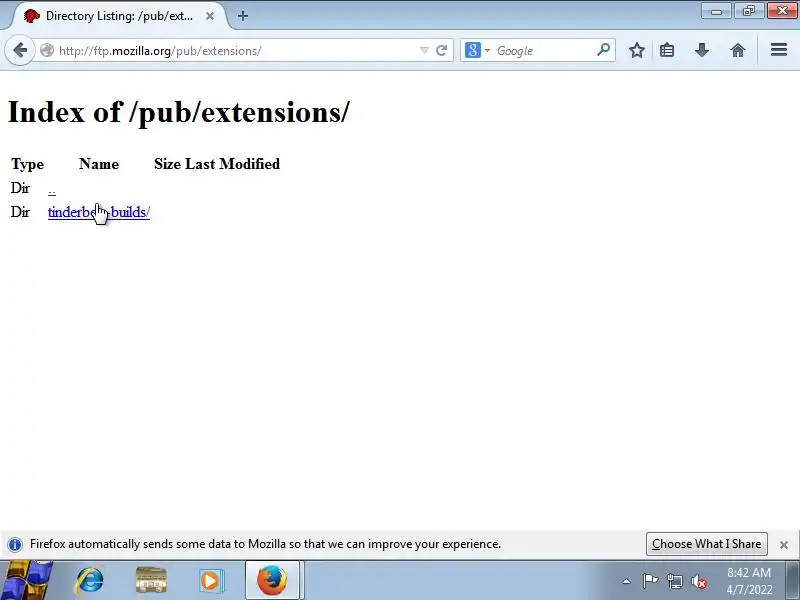The height and width of the screenshot is (600, 800).
Task: Click the search magnifier icon
Action: click(x=604, y=50)
